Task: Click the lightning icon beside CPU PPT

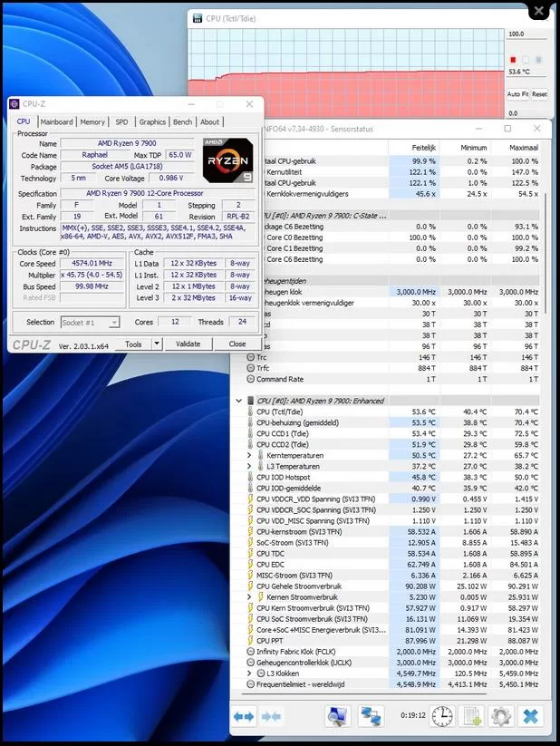Action: [250, 641]
